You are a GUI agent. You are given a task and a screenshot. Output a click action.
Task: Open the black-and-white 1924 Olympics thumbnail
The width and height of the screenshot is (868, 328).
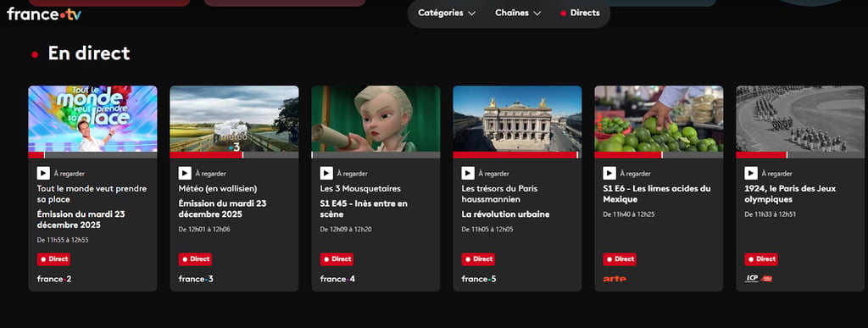pyautogui.click(x=800, y=119)
